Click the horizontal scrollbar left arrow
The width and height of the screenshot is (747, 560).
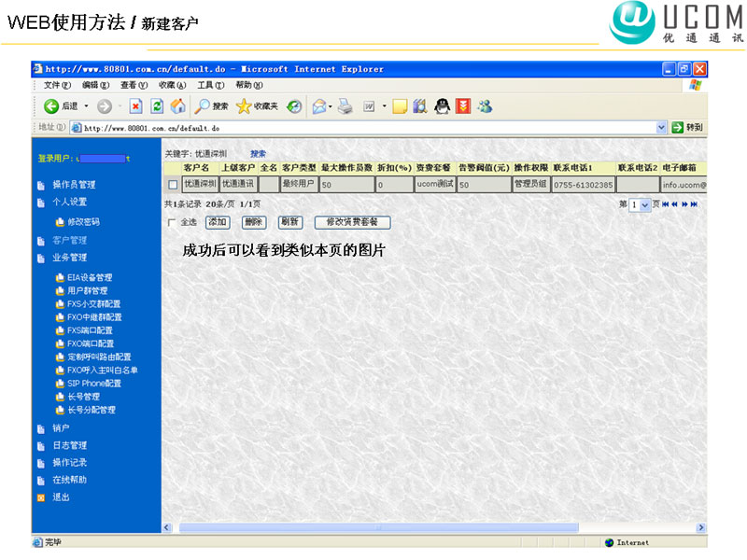point(167,527)
